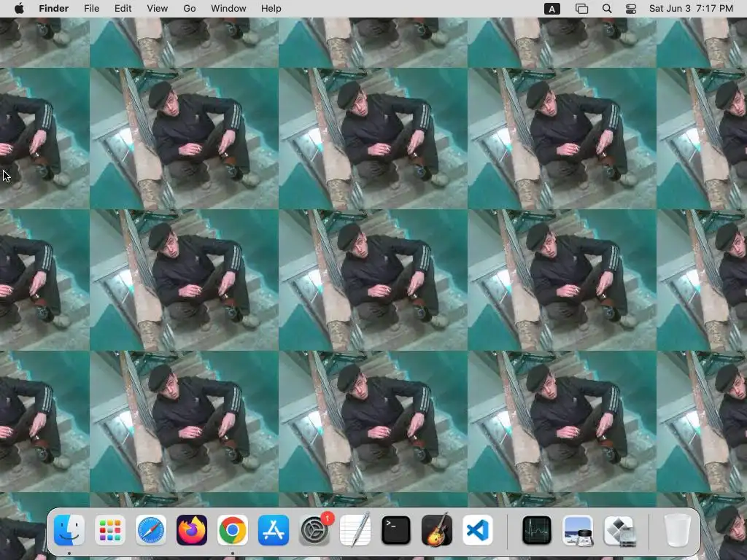Click the date and time Sat Jun 3 7:17 PM
This screenshot has width=747, height=560.
[691, 9]
